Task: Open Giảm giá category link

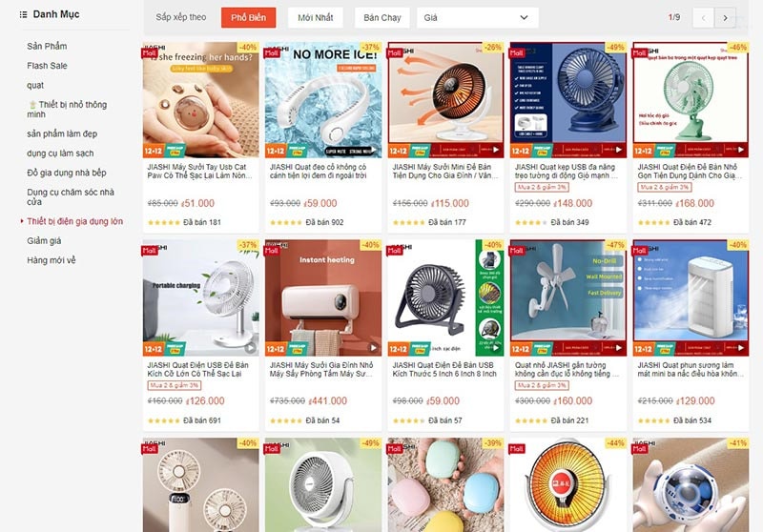Action: tap(44, 240)
